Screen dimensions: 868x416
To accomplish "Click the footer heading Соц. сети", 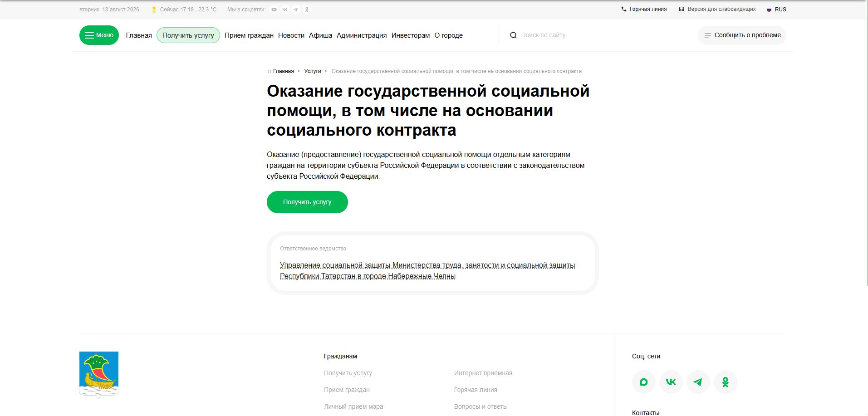I will [646, 356].
